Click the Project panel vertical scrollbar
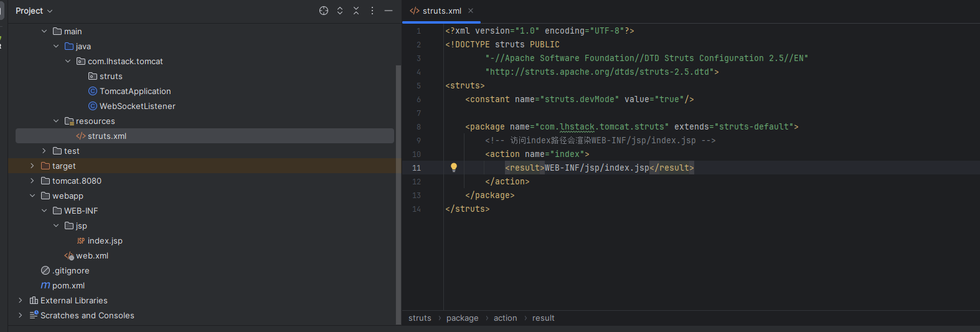Screen dimensions: 980x332 point(398,187)
